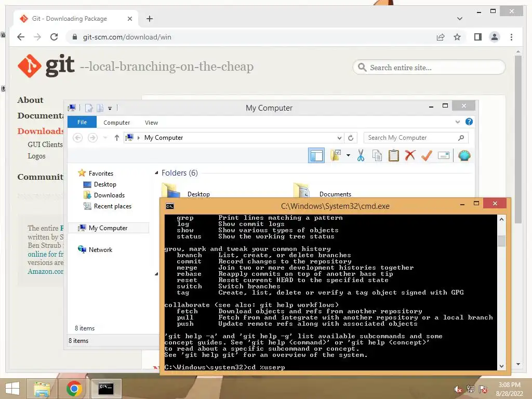Viewport: 532px width, 399px height.
Task: Open the blue Help question mark icon
Action: tap(469, 122)
